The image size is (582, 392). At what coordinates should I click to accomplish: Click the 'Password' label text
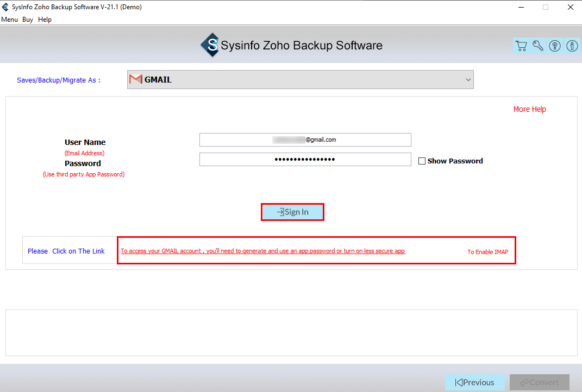83,163
